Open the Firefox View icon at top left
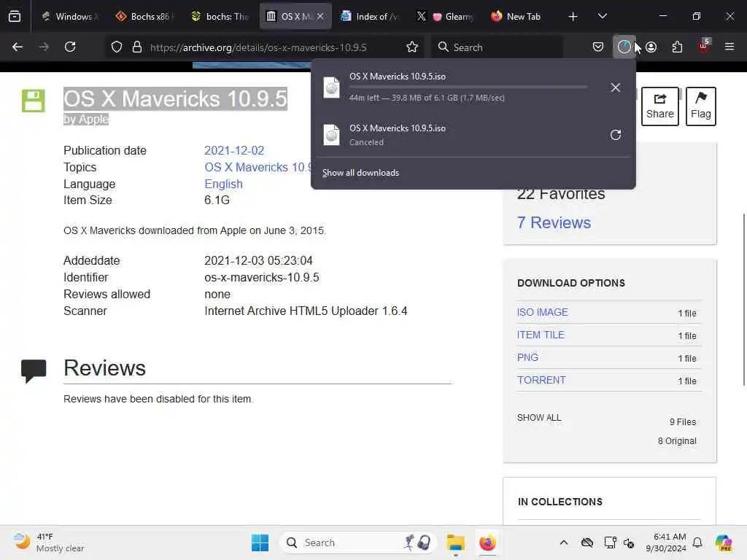Image resolution: width=747 pixels, height=560 pixels. (15, 17)
